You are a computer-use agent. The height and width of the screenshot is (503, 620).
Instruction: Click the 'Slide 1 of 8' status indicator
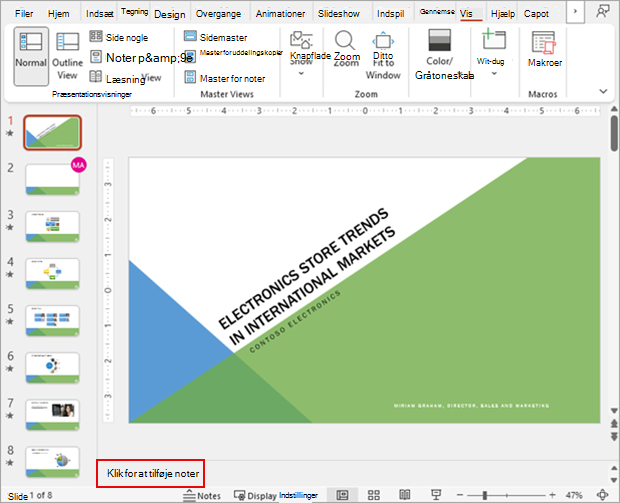coord(30,495)
